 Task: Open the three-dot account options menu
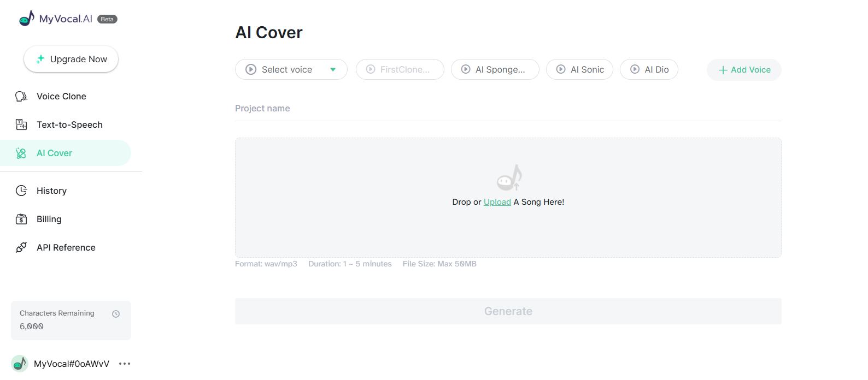point(125,364)
